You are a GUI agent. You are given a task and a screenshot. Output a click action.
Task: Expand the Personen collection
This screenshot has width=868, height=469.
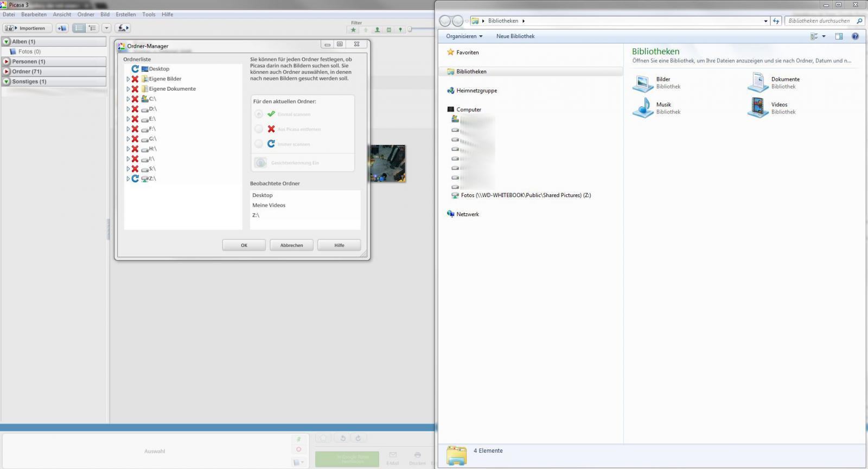7,62
